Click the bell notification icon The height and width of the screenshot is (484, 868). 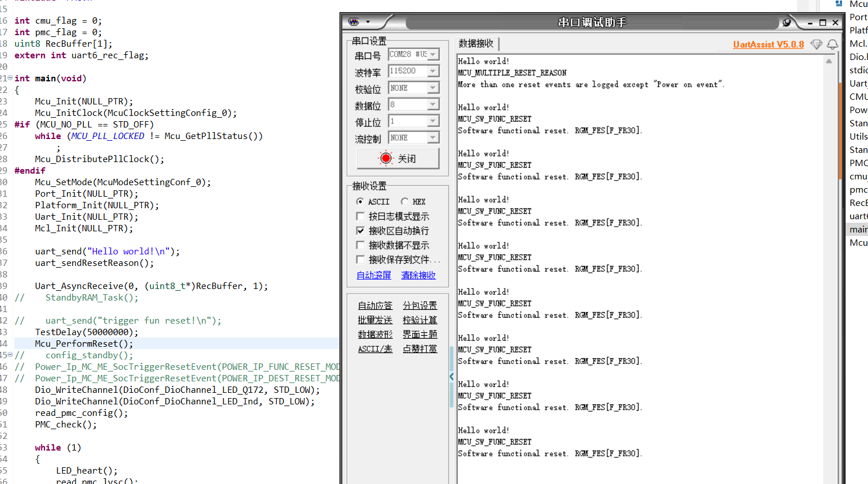[832, 44]
